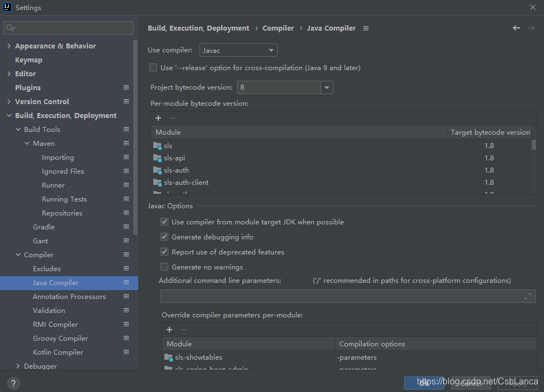
Task: Click the project icon next to Gant
Action: (x=127, y=241)
